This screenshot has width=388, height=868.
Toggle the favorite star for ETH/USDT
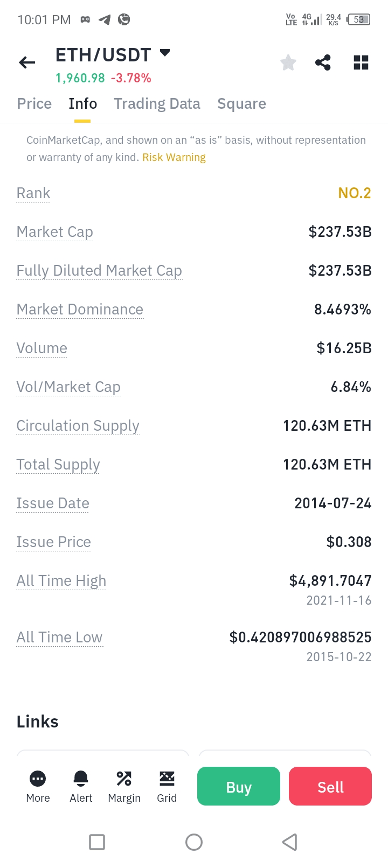288,63
